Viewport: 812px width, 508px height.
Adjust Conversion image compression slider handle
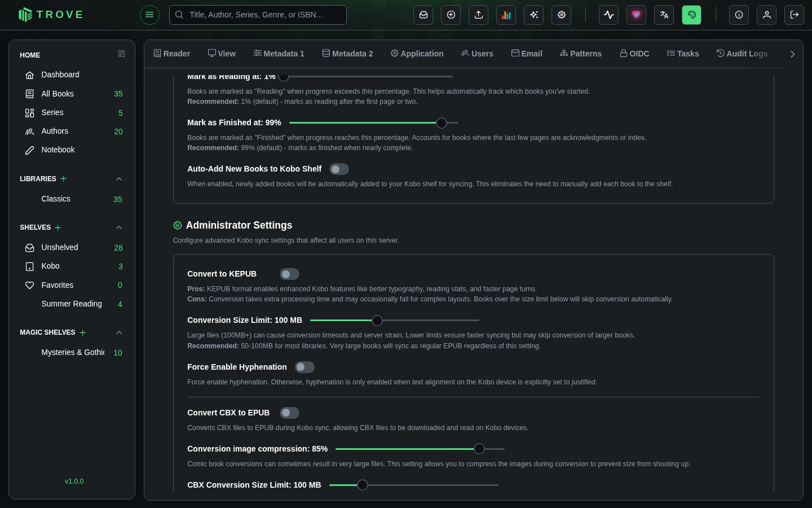point(479,449)
